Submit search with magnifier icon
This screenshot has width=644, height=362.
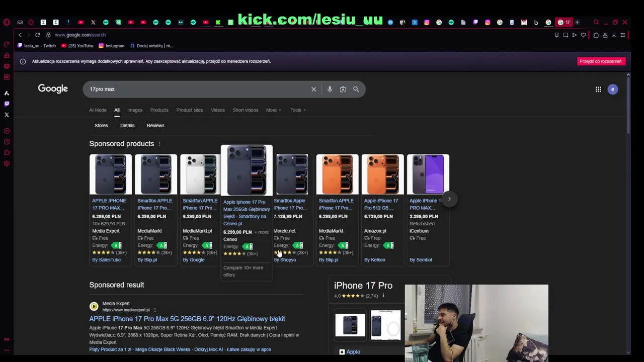click(356, 89)
